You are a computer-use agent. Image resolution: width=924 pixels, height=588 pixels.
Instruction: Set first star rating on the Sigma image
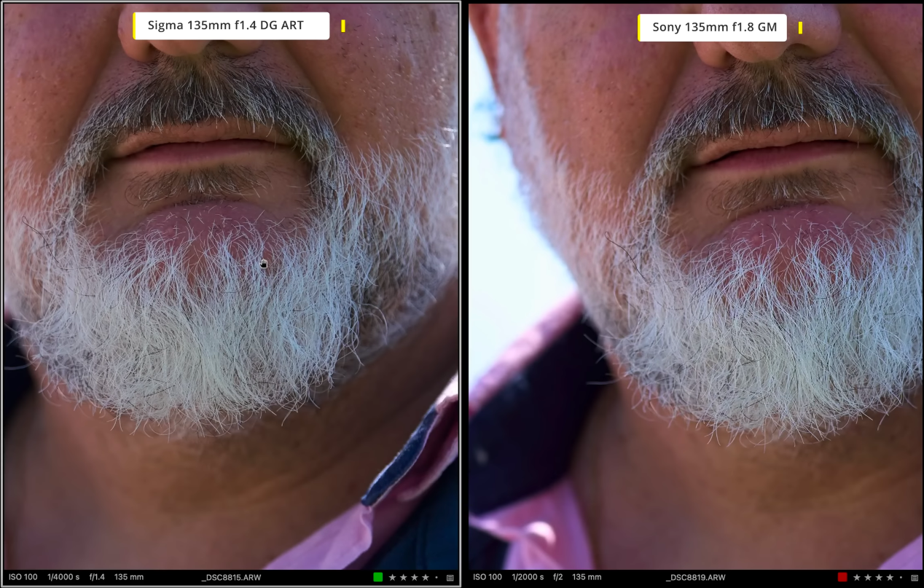(x=392, y=577)
